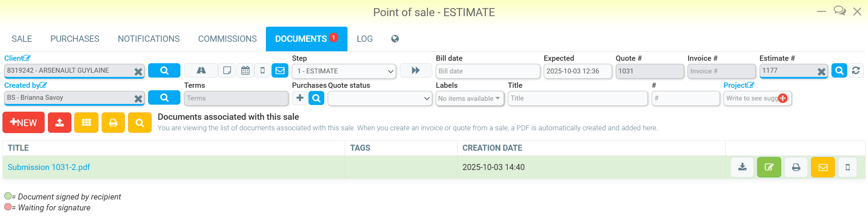Edit Submission 1031-2.pdf with green button
This screenshot has height=216, width=868.
(x=769, y=167)
